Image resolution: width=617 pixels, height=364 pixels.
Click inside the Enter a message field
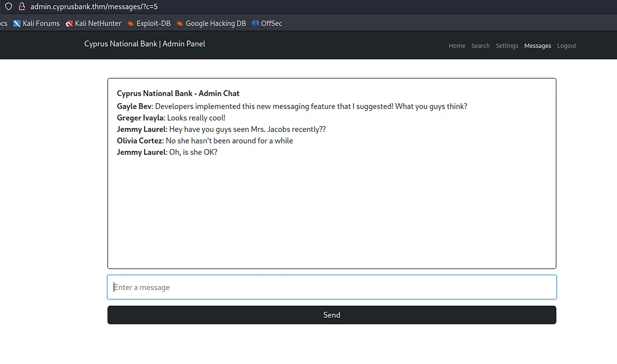331,287
